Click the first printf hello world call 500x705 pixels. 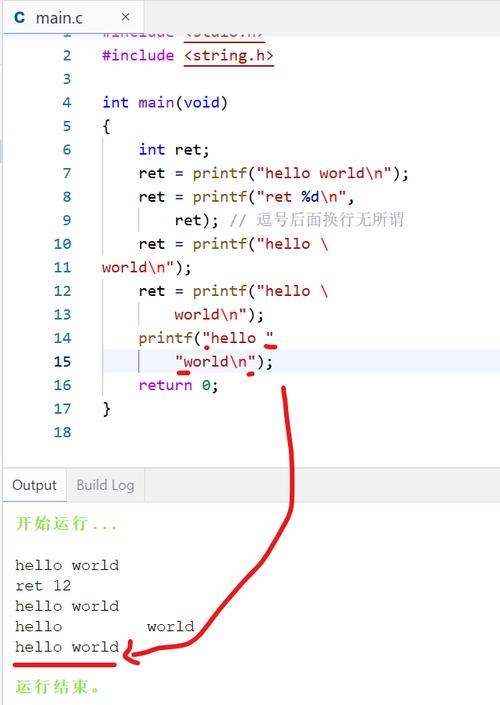point(300,173)
